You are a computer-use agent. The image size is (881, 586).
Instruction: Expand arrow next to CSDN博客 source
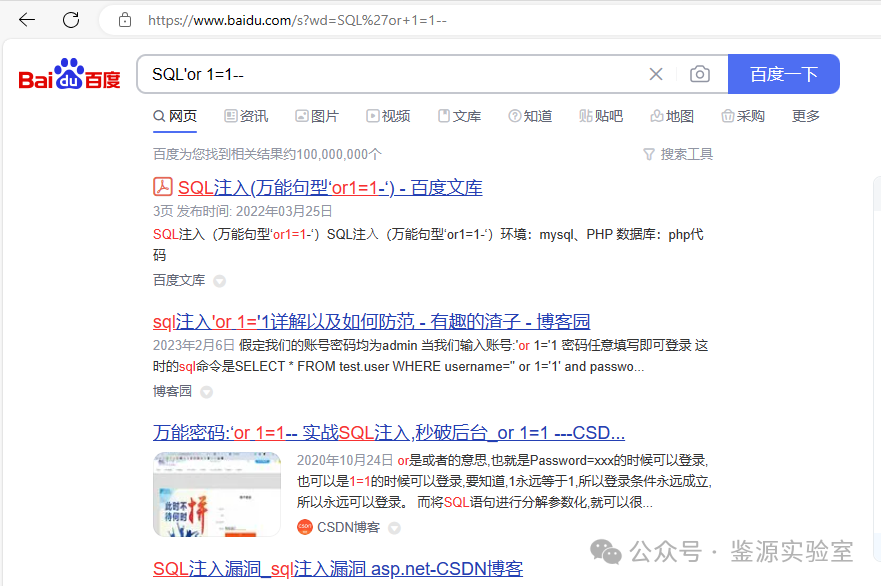click(x=394, y=528)
